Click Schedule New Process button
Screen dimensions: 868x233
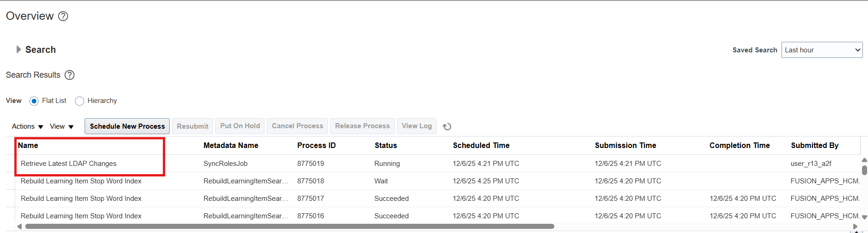tap(127, 126)
